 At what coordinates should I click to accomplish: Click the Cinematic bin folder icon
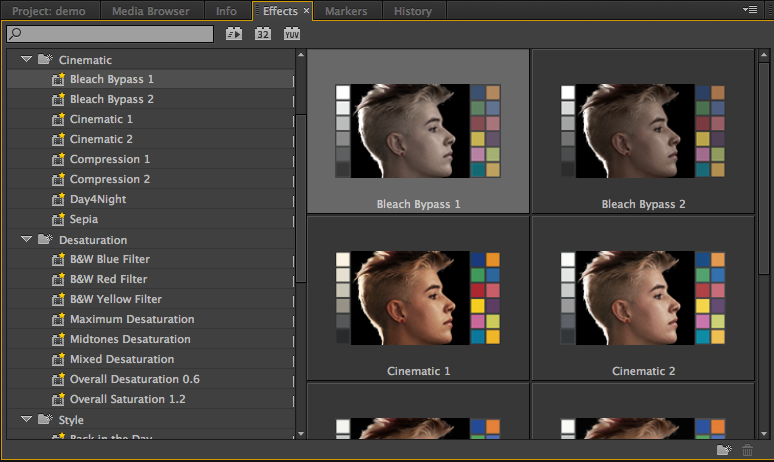(x=44, y=60)
